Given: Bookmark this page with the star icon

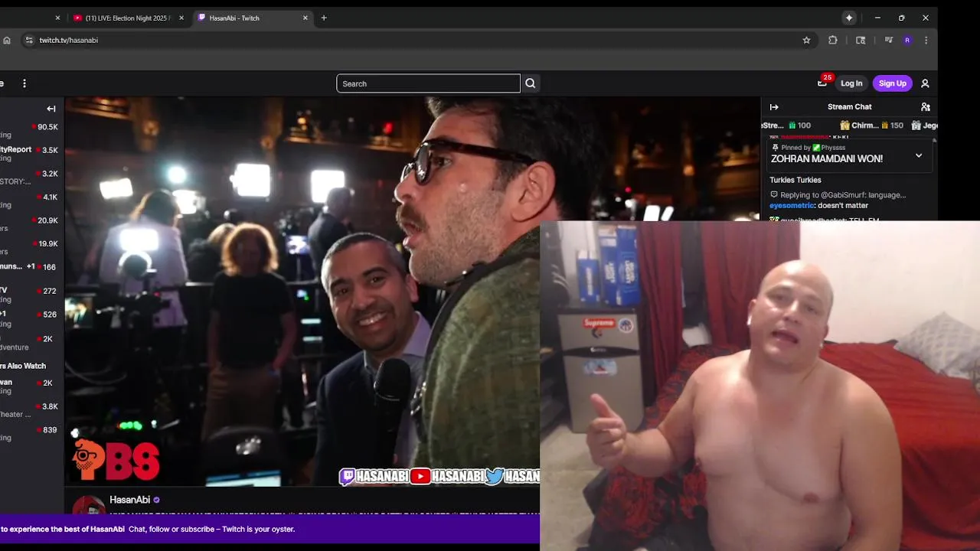Looking at the screenshot, I should coord(806,41).
